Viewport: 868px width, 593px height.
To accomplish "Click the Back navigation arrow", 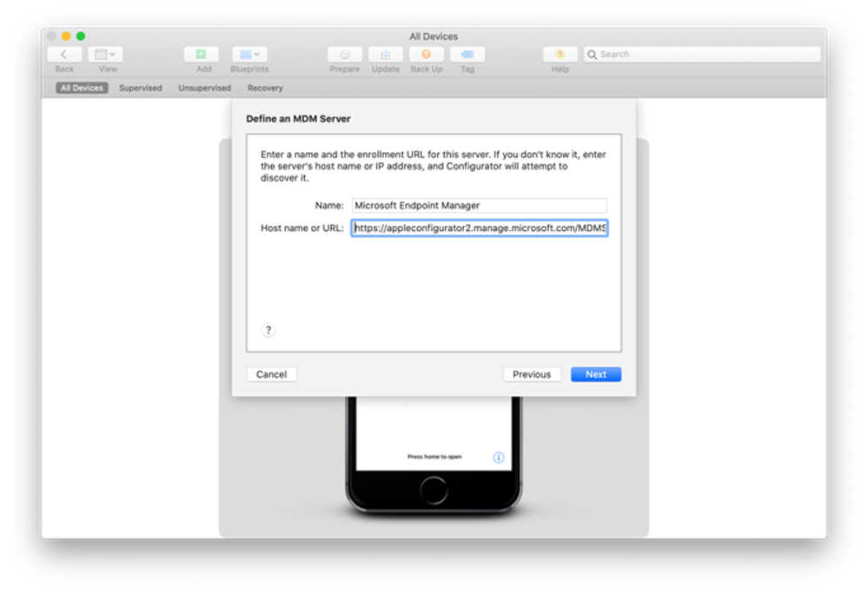I will tap(63, 54).
